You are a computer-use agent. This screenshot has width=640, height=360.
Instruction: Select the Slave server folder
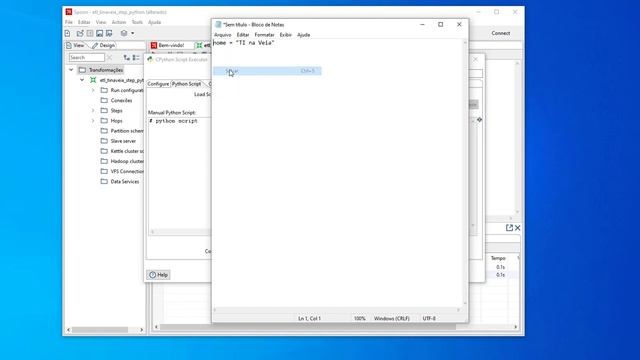coord(118,141)
